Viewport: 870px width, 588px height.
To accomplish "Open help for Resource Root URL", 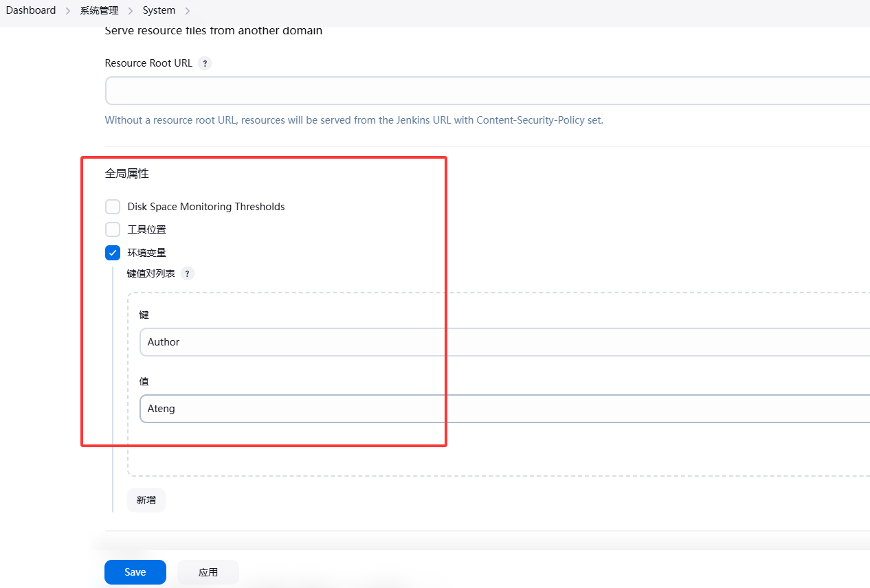I will tap(205, 63).
